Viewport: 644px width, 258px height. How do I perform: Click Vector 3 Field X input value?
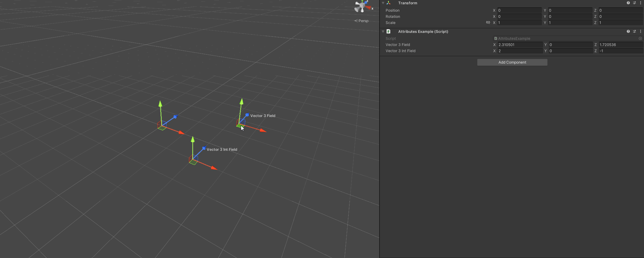pyautogui.click(x=520, y=45)
